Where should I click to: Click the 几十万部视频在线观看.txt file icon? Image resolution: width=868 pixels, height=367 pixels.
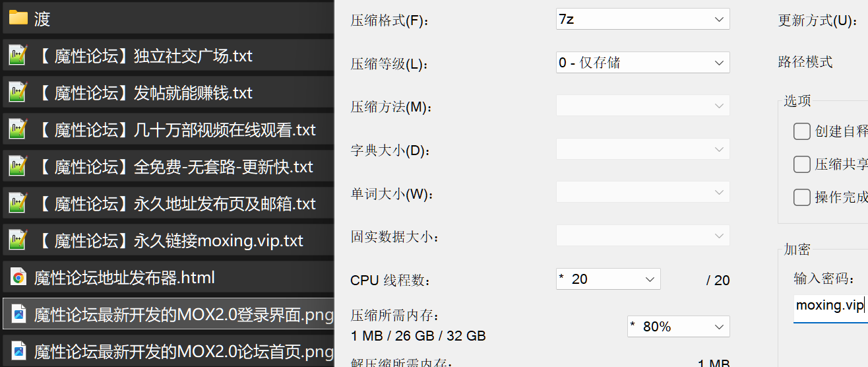[x=18, y=129]
